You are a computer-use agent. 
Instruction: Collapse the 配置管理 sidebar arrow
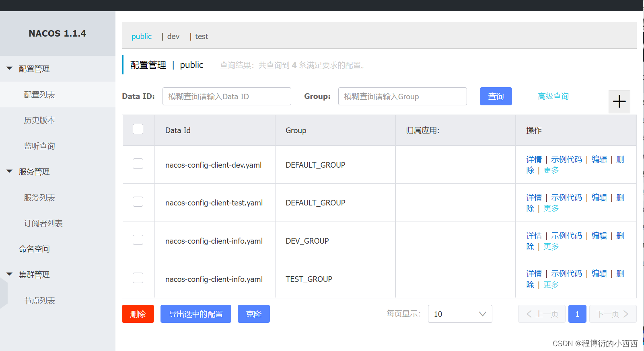10,68
